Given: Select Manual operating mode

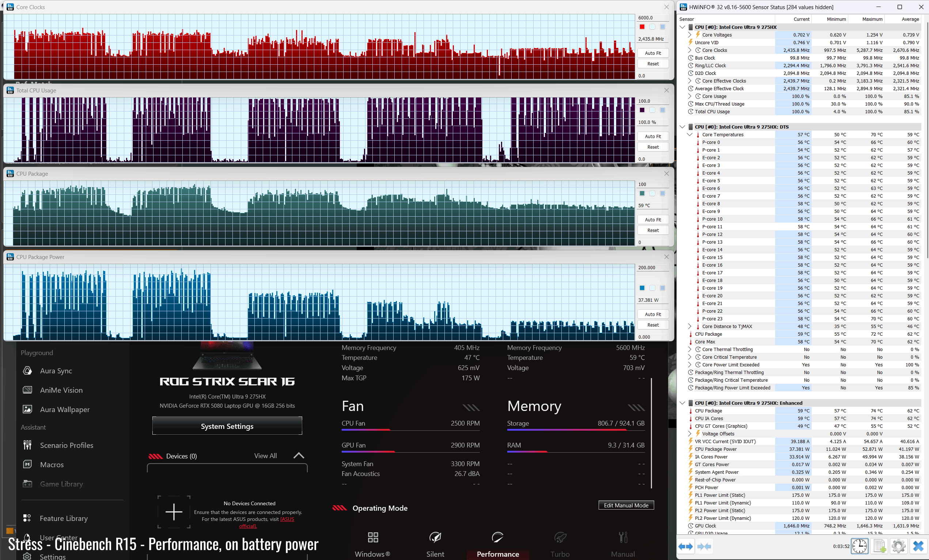Looking at the screenshot, I should 623,545.
